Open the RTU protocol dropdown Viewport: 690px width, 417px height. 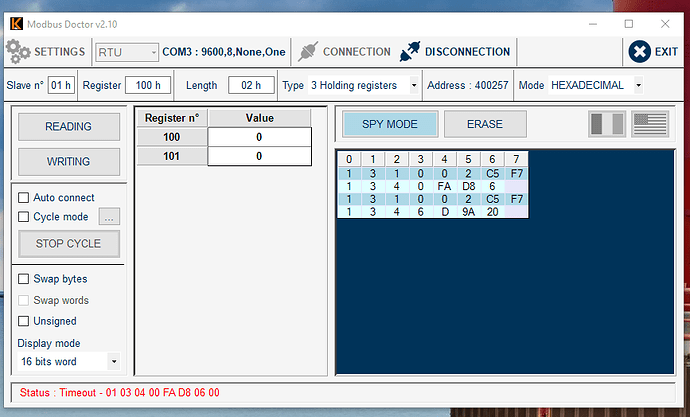(x=127, y=52)
